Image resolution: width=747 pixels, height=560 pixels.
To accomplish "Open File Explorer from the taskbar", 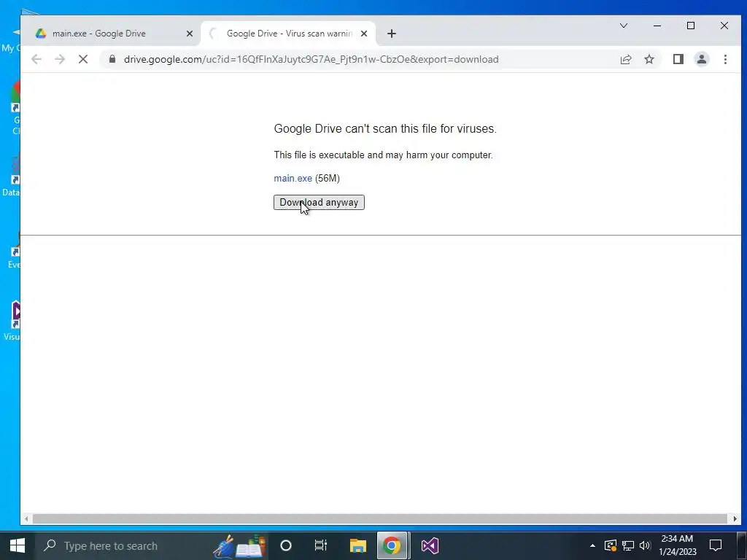I will tap(357, 545).
